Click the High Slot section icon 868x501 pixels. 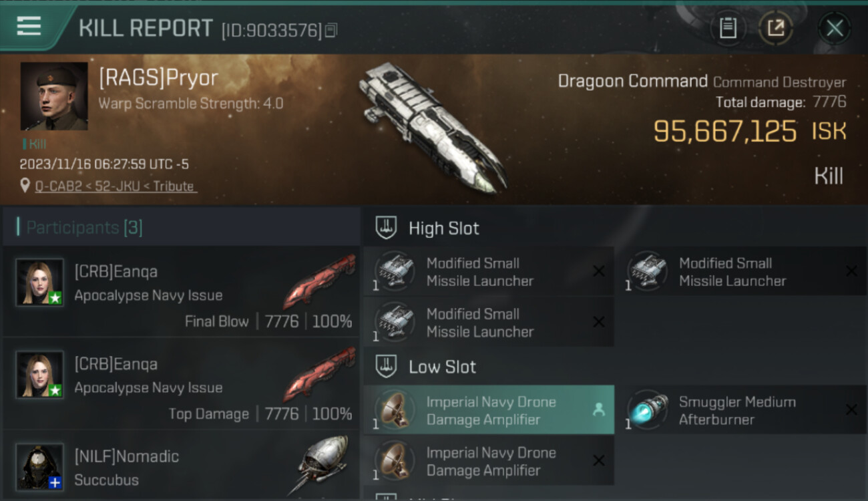click(x=386, y=228)
